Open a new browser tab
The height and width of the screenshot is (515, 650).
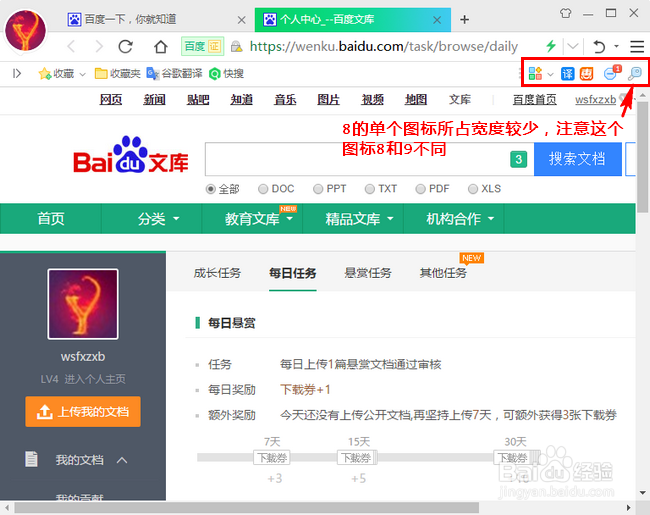[465, 19]
